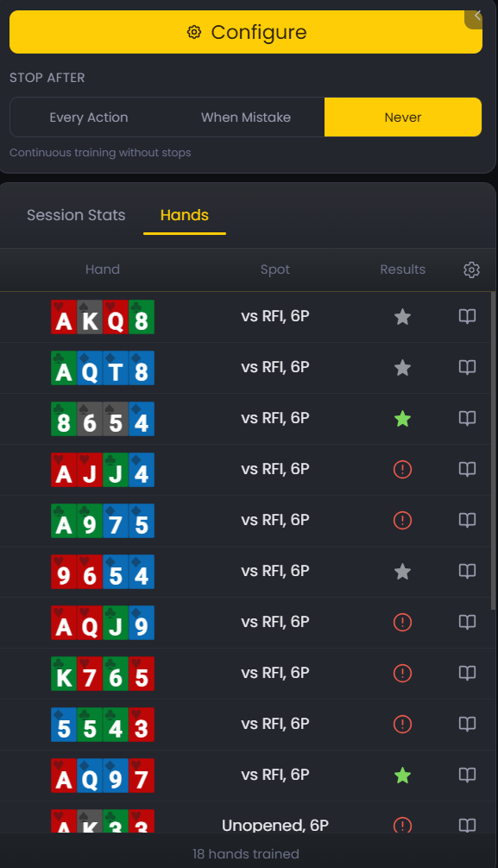Click the mistake alert icon on the AJJ4 hand
Viewport: 498px width, 868px height.
click(x=402, y=469)
